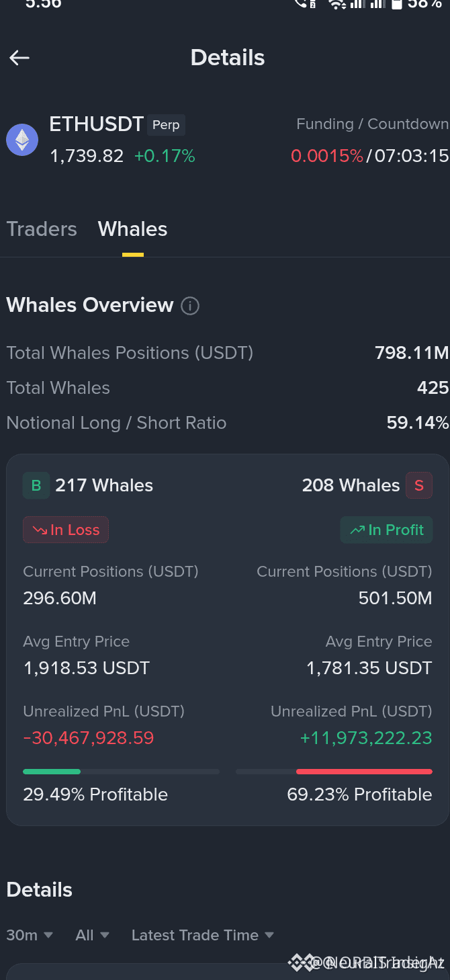
Task: Tap the back arrow icon
Action: pos(19,58)
